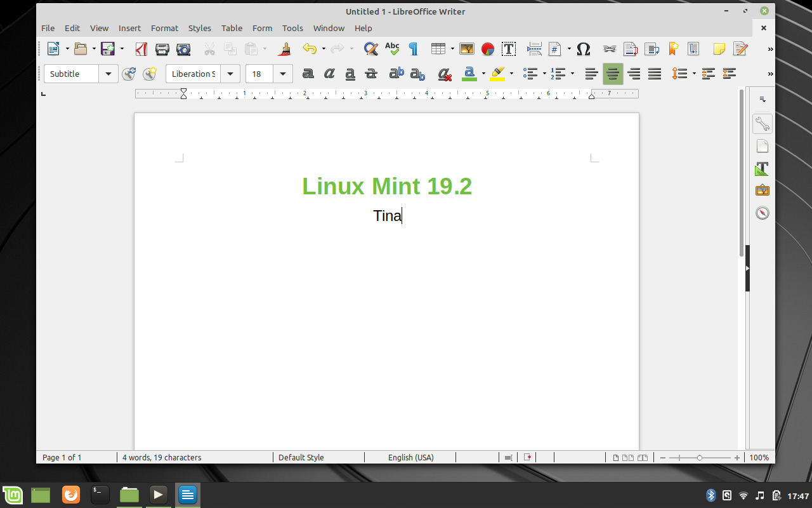Toggle formatting marks display
Image resolution: width=812 pixels, height=508 pixels.
[x=413, y=49]
